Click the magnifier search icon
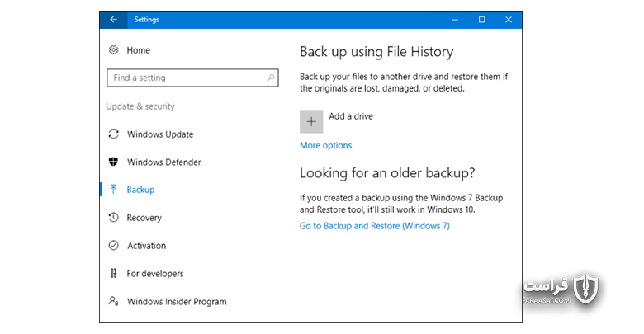This screenshot has height=334, width=644. pos(270,78)
